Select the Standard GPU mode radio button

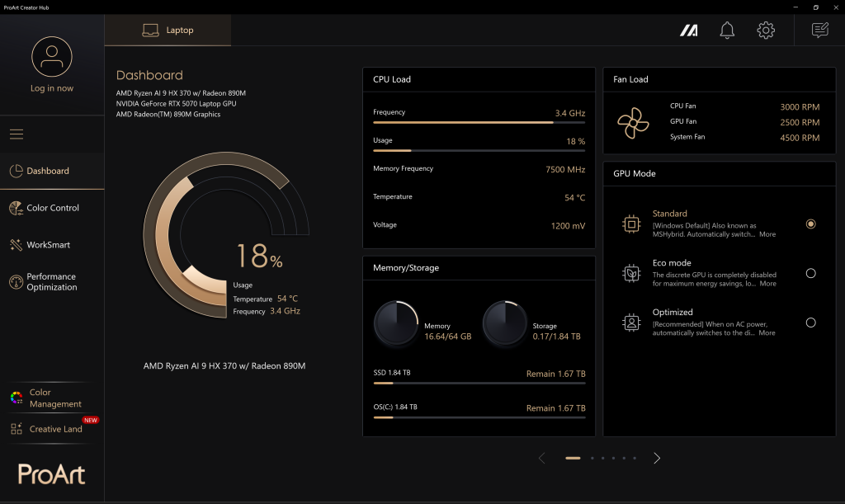pyautogui.click(x=810, y=224)
